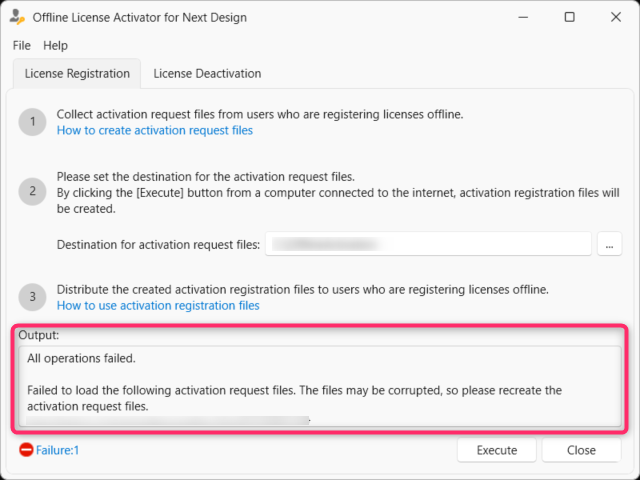This screenshot has width=640, height=480.
Task: Click 'Collect activation request files' instruction text
Action: [x=260, y=114]
